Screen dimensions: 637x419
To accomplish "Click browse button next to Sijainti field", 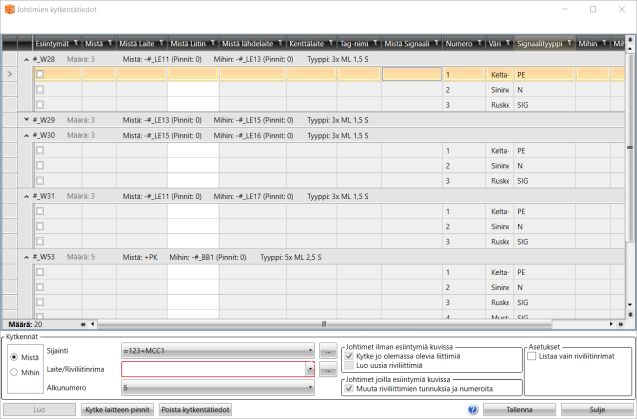I will (326, 353).
